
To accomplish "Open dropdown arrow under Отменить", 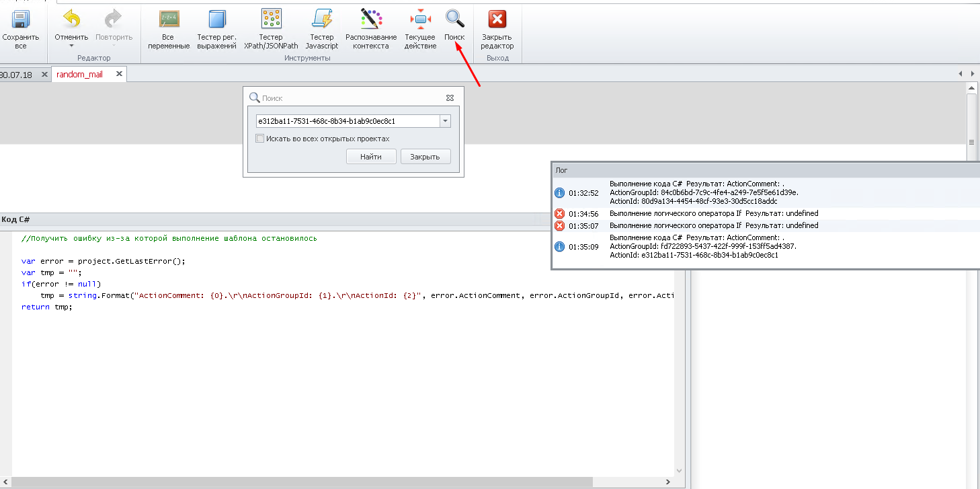I will [x=71, y=46].
